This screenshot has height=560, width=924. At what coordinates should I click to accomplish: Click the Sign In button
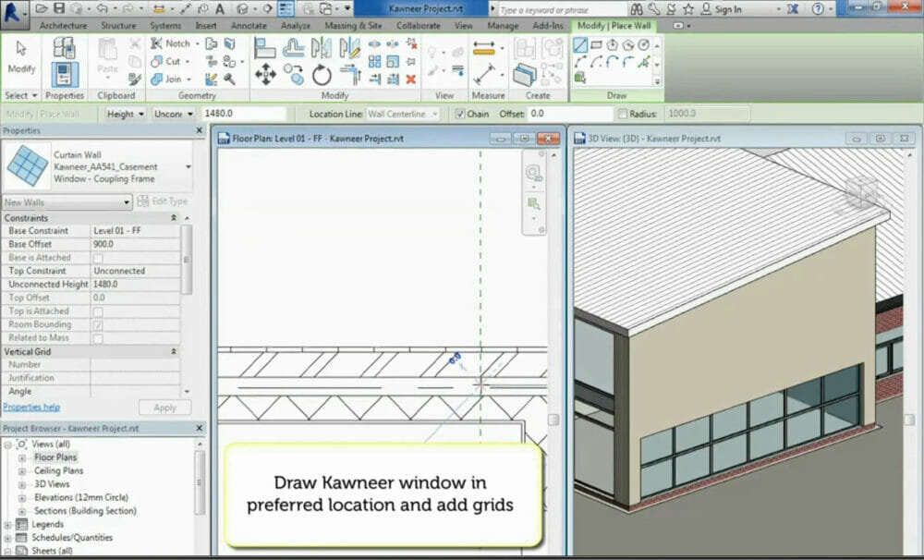[722, 9]
